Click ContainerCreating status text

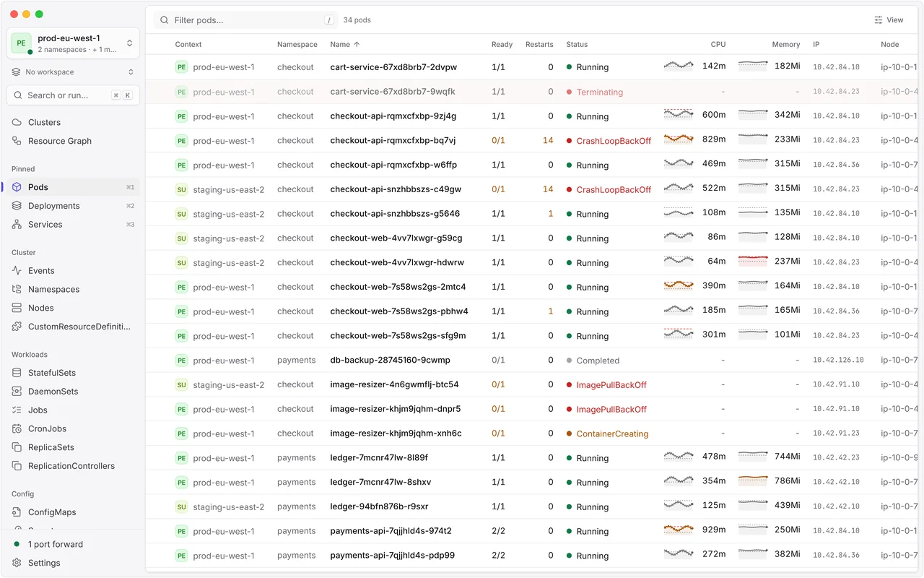tap(612, 434)
